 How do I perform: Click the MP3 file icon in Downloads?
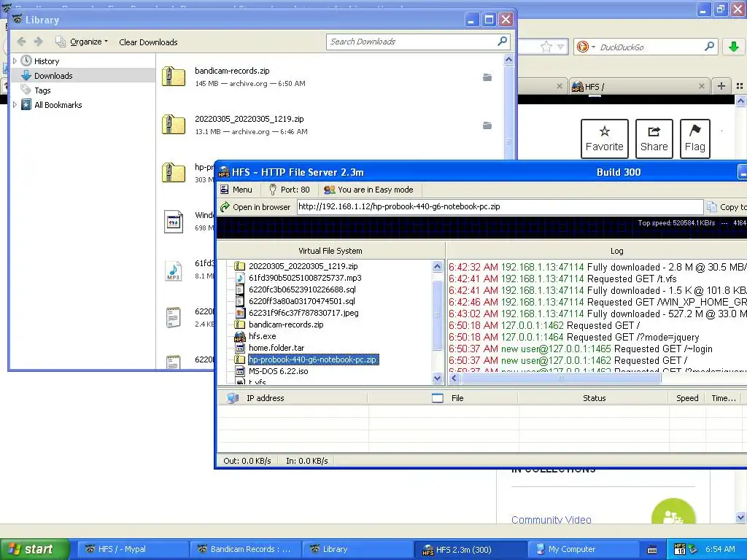174,271
